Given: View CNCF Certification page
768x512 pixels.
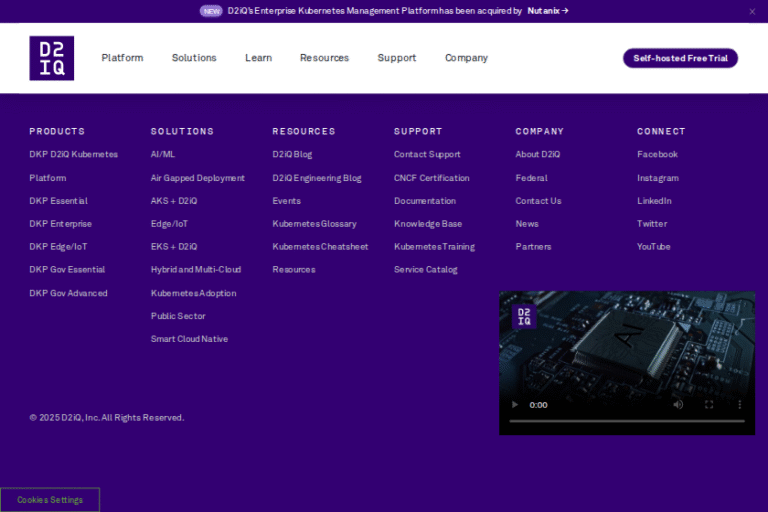Looking at the screenshot, I should [x=432, y=178].
